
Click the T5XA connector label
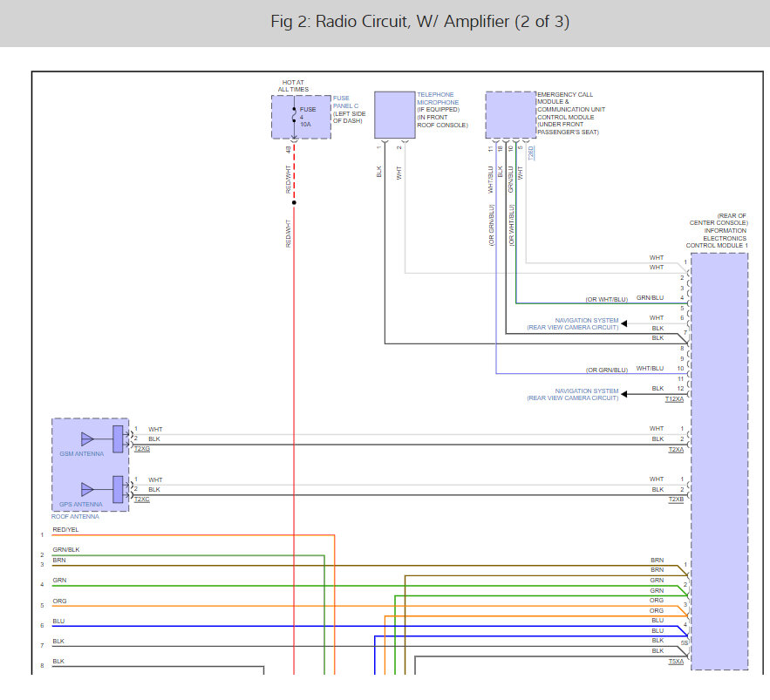pos(676,663)
